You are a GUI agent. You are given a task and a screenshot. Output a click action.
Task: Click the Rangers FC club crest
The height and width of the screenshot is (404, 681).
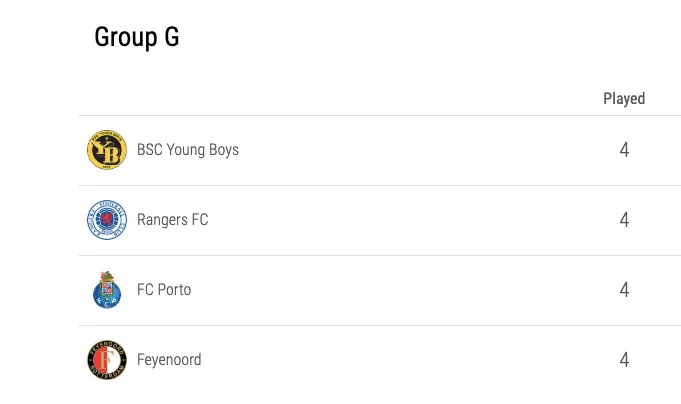(x=107, y=220)
